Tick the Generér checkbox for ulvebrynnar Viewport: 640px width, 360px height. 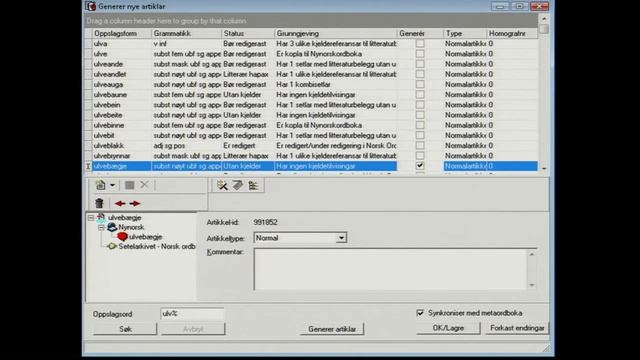point(420,156)
